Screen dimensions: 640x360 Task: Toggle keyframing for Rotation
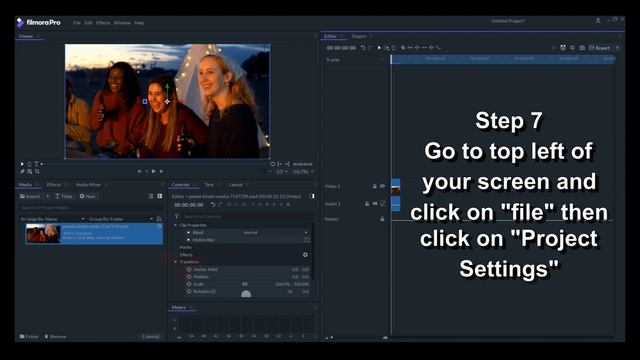point(189,291)
